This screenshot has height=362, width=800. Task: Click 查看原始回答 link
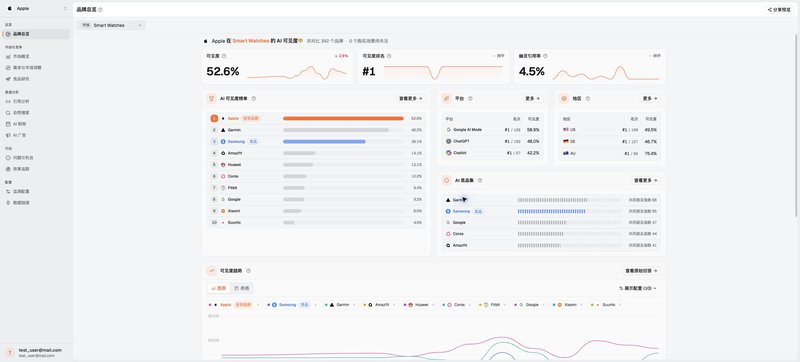[641, 271]
